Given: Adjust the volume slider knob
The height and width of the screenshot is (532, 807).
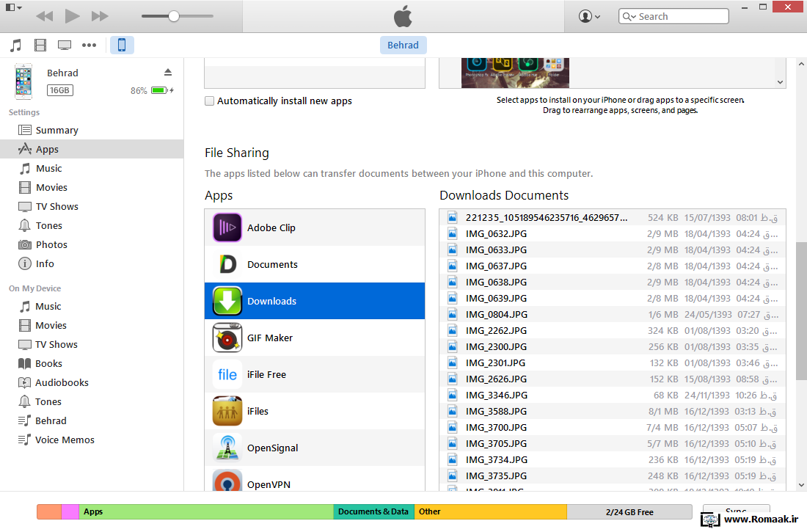Looking at the screenshot, I should pyautogui.click(x=174, y=16).
